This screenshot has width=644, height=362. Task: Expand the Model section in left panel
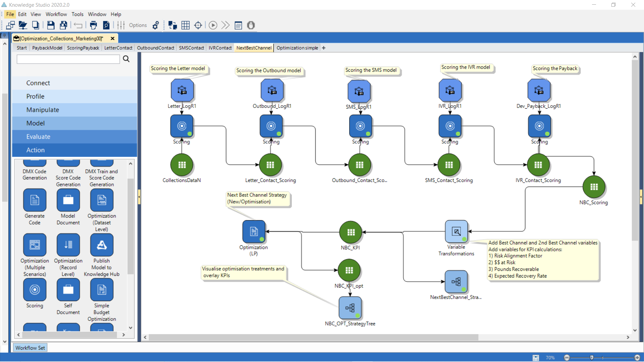(35, 123)
